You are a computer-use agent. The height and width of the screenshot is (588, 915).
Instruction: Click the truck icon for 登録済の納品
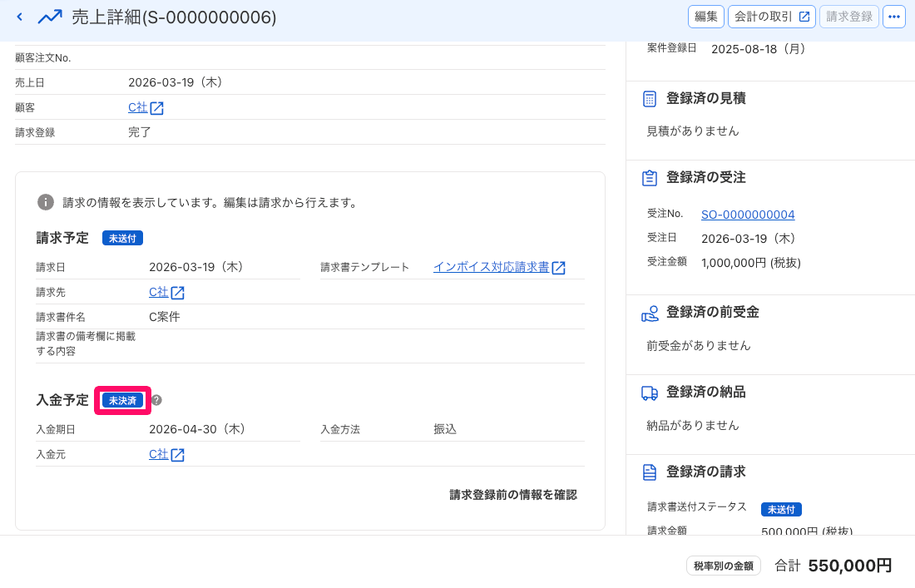(650, 393)
